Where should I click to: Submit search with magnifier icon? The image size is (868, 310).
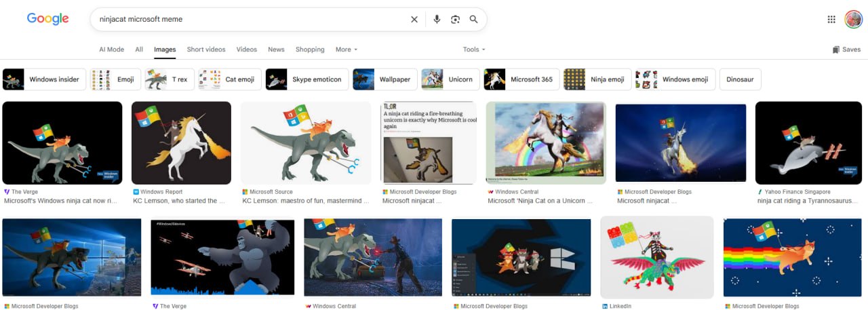click(x=473, y=19)
